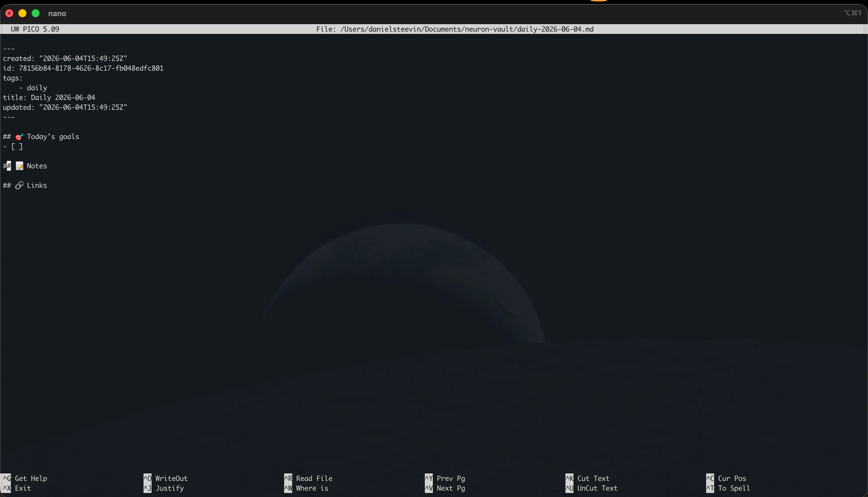Click the ^C key badge

tap(710, 479)
